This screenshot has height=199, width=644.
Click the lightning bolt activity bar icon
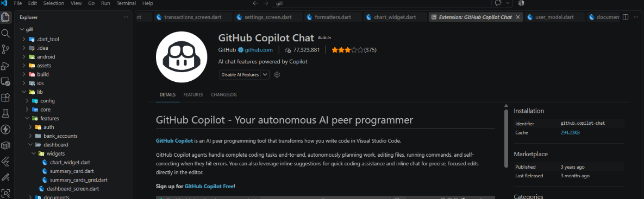click(x=6, y=130)
